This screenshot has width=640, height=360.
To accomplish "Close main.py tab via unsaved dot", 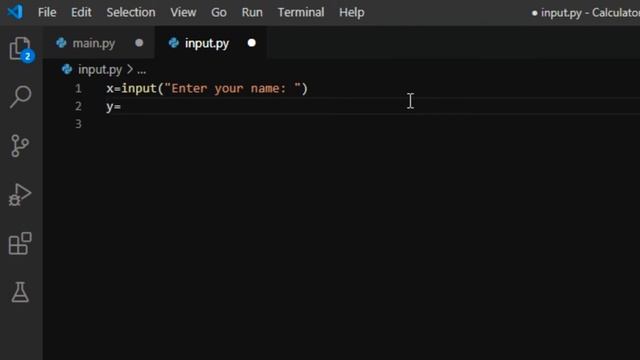I will coord(139,43).
